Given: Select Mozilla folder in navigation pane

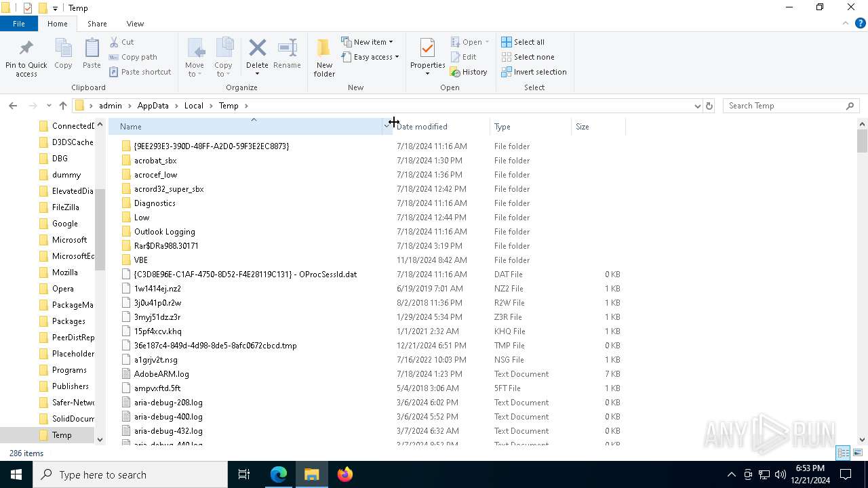Looking at the screenshot, I should (65, 272).
